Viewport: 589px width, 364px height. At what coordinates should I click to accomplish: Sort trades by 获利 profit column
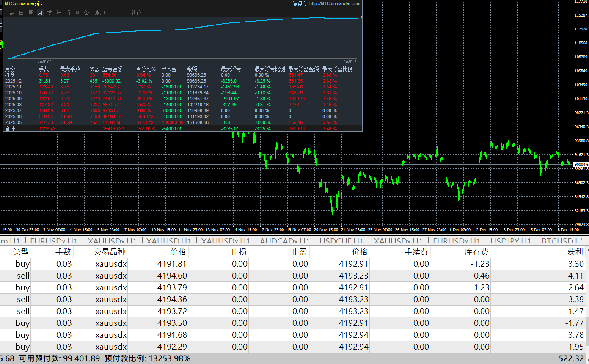(x=575, y=252)
